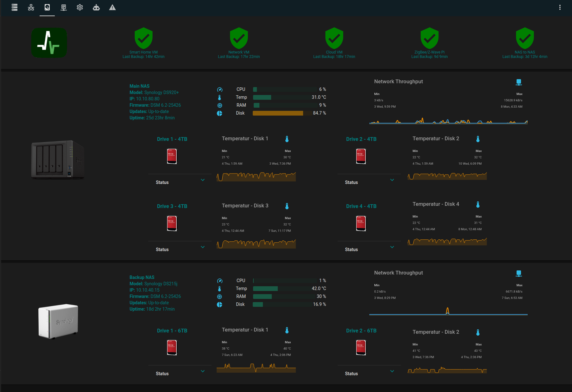
Task: Click the Main NAS Disk usage bar
Action: click(282, 113)
